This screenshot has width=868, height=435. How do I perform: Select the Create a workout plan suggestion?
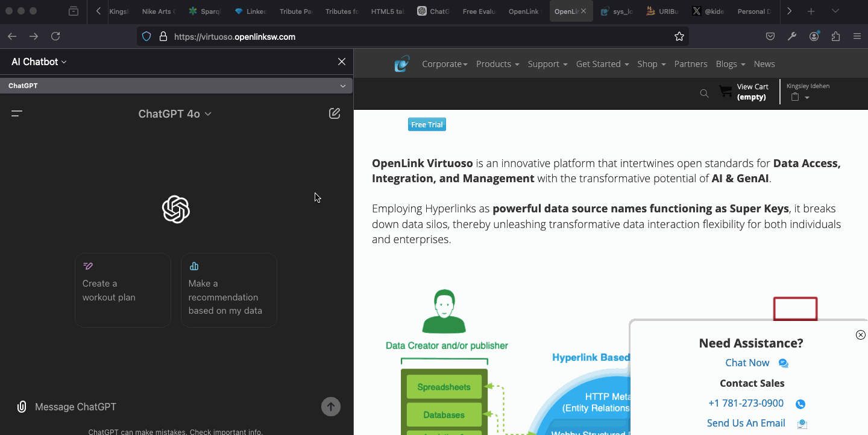point(123,290)
